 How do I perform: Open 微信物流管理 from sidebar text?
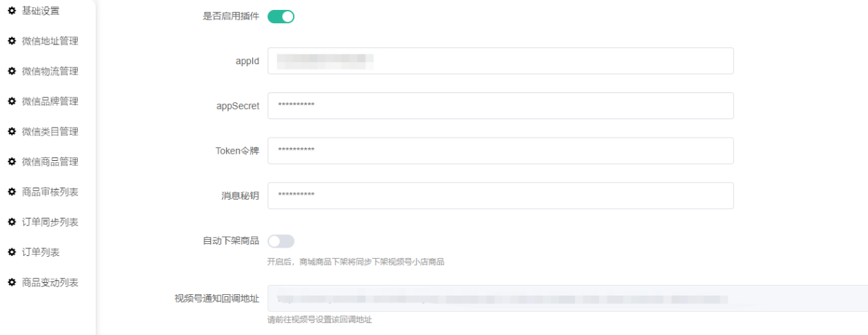pyautogui.click(x=49, y=71)
